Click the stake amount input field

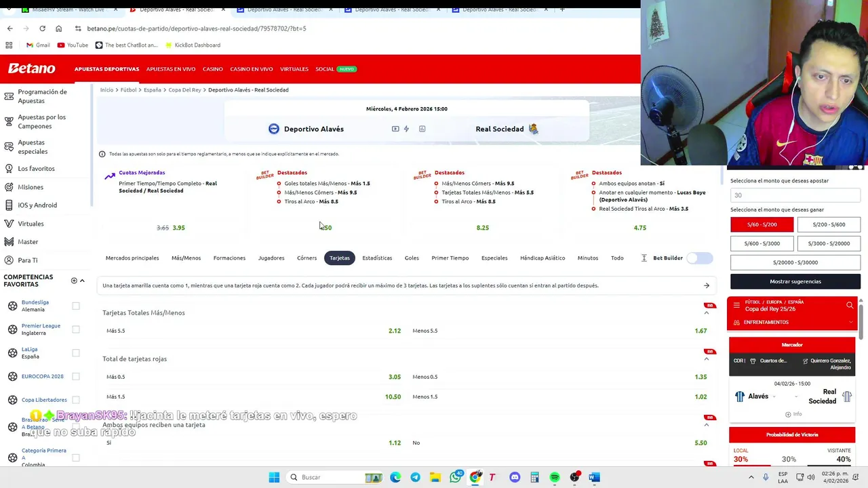[795, 195]
